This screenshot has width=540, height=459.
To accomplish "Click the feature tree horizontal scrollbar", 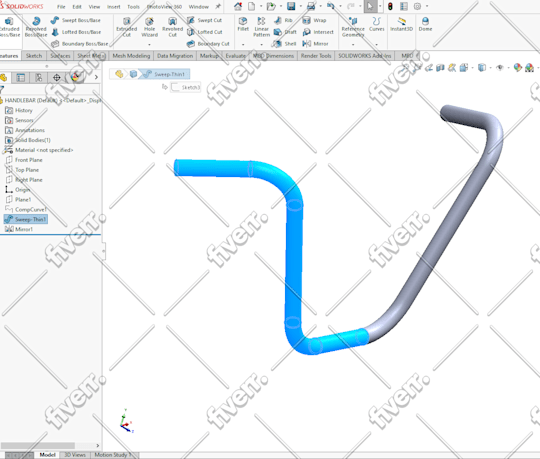I will click(38, 445).
